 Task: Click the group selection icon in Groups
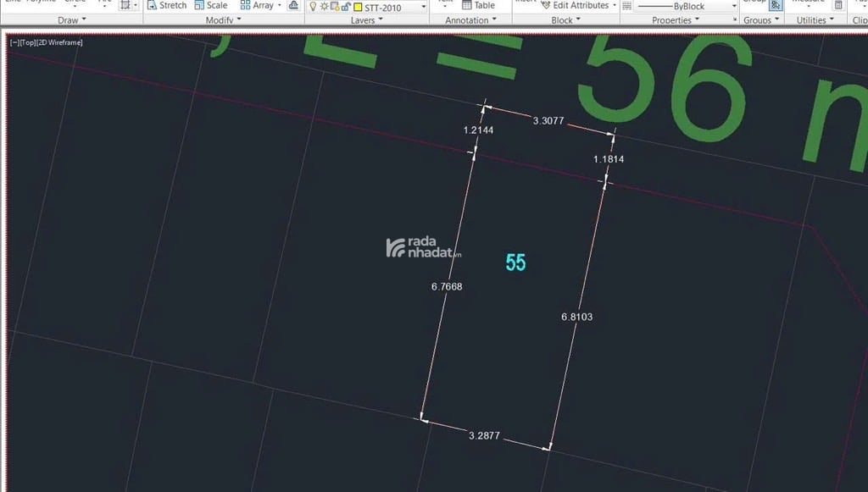click(x=776, y=4)
